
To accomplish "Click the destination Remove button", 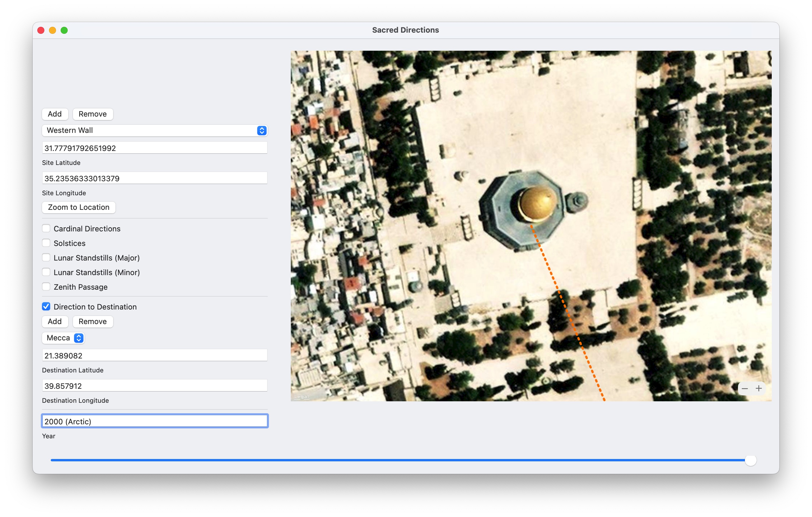I will click(92, 321).
